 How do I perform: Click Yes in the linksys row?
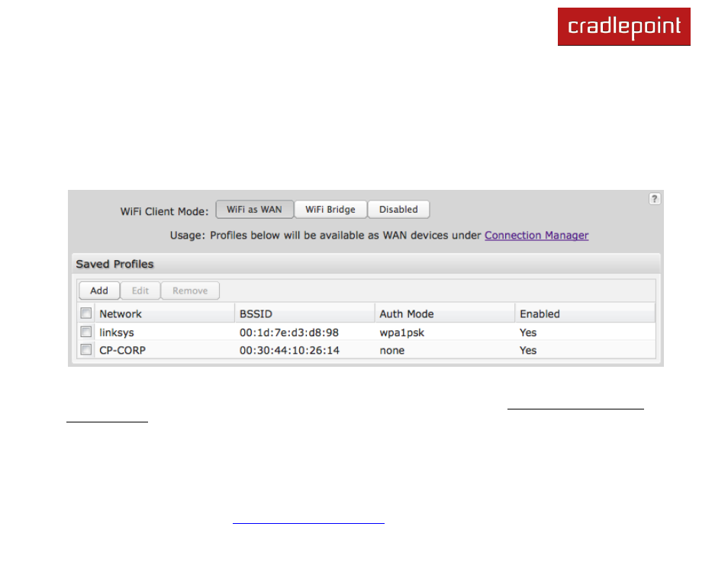(528, 332)
